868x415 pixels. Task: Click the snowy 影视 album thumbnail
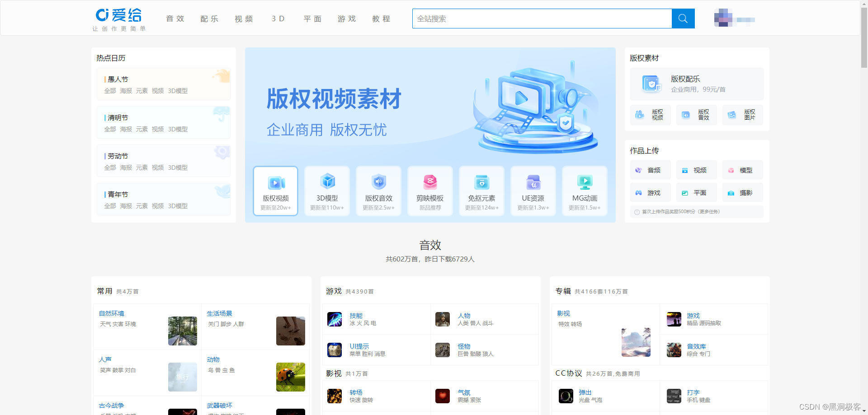pyautogui.click(x=636, y=342)
